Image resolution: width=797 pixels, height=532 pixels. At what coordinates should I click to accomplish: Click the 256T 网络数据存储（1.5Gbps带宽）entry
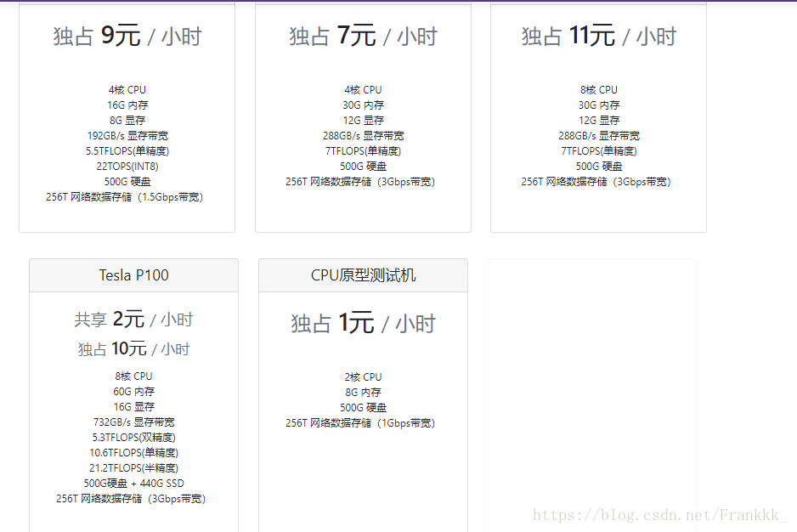tap(126, 196)
